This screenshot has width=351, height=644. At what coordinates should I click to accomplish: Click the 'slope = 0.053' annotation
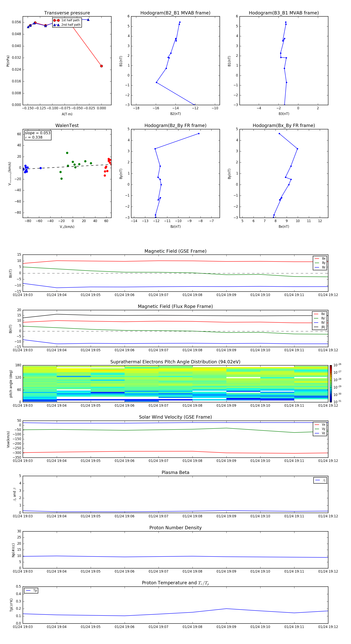37,133
